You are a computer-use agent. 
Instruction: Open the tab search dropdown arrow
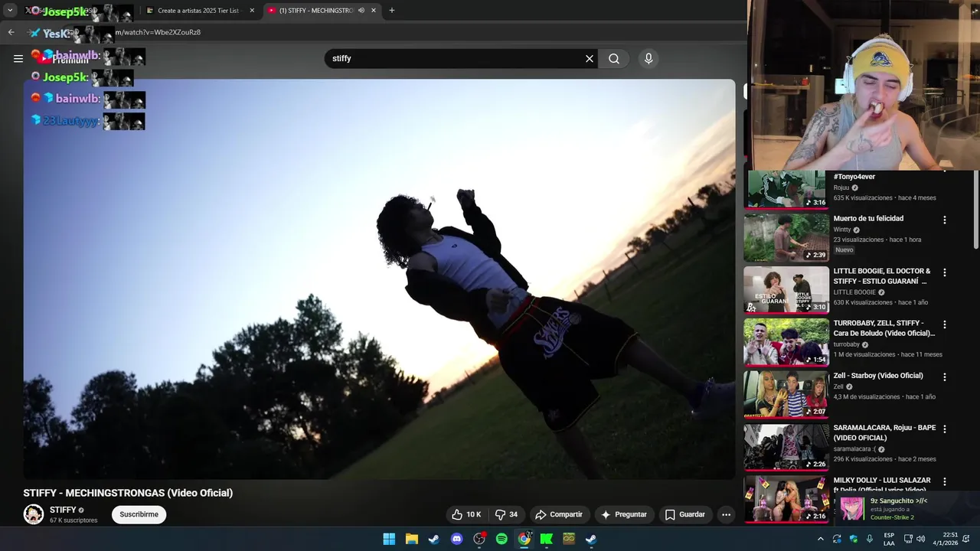(10, 11)
